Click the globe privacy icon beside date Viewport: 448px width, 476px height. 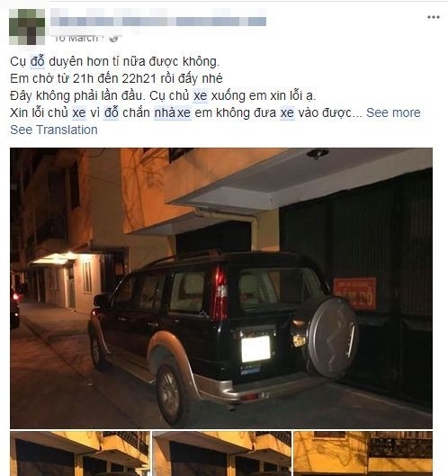pyautogui.click(x=113, y=39)
